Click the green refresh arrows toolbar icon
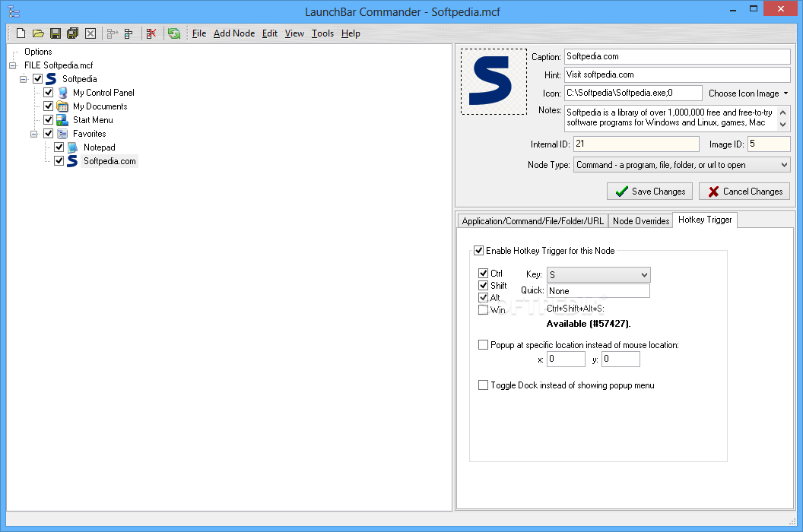Viewport: 803px width, 532px height. pos(174,33)
